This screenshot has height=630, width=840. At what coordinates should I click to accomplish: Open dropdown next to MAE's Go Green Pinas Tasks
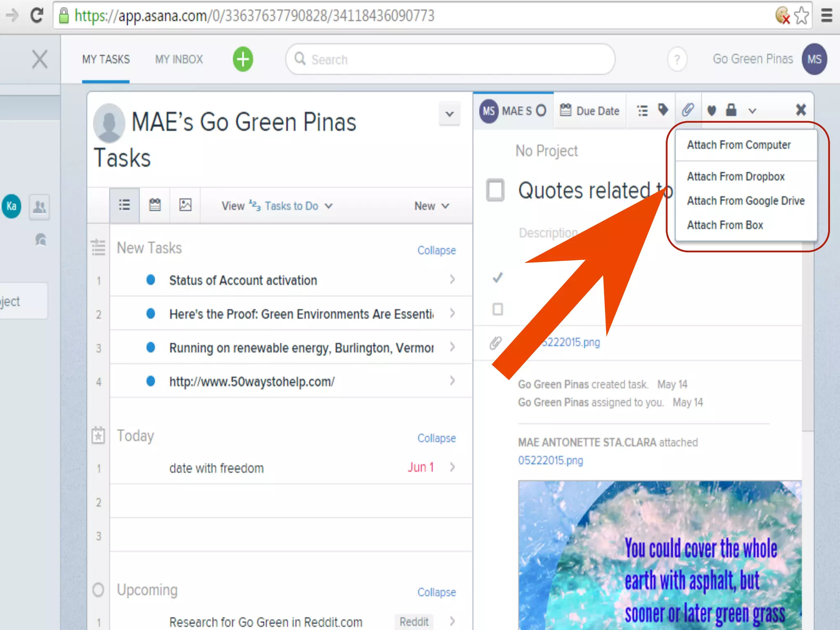pos(450,114)
